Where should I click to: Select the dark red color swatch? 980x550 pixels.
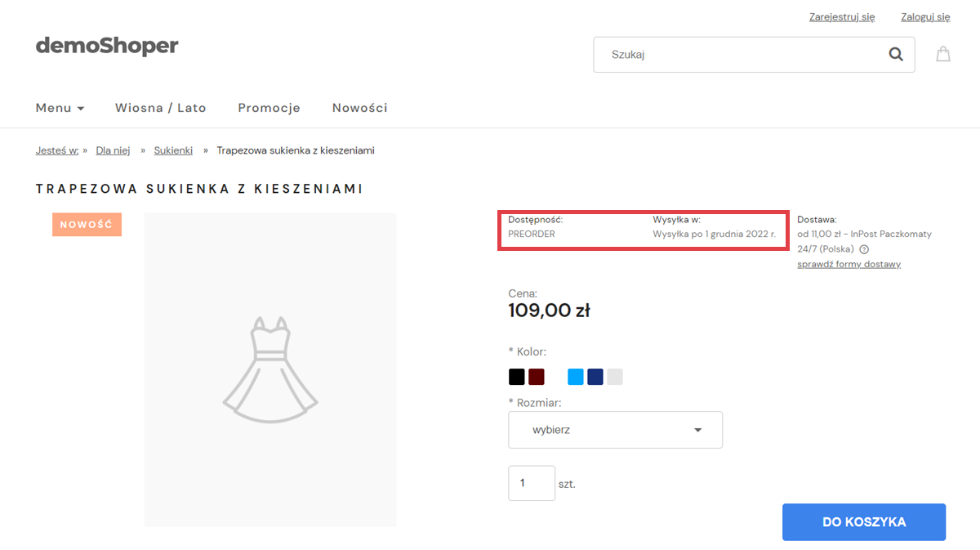pos(537,377)
